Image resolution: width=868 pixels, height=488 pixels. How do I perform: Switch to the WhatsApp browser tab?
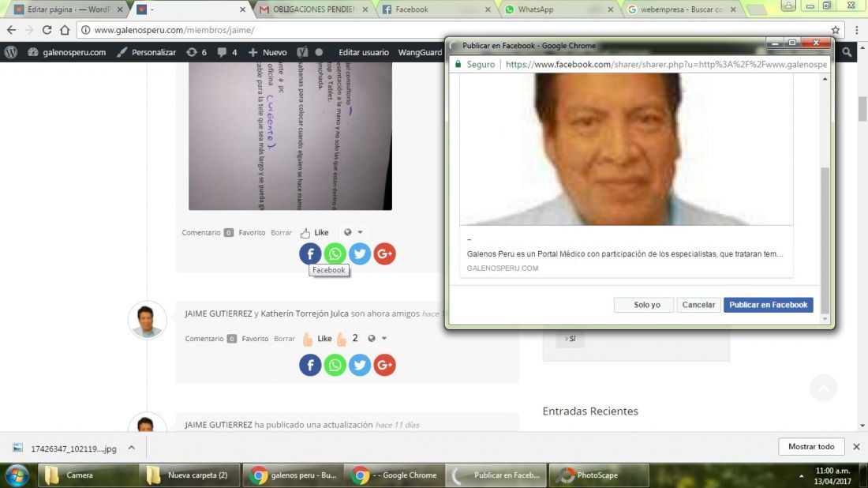[559, 9]
